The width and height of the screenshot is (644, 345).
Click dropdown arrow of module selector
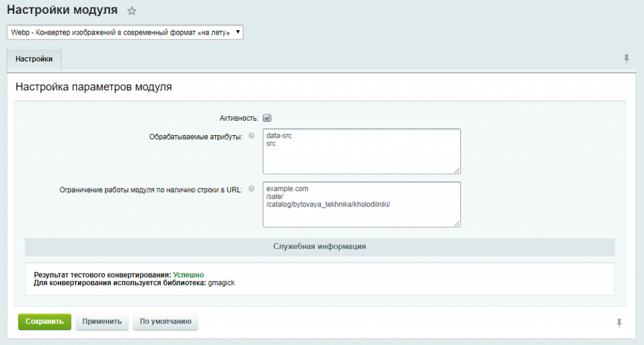[237, 32]
